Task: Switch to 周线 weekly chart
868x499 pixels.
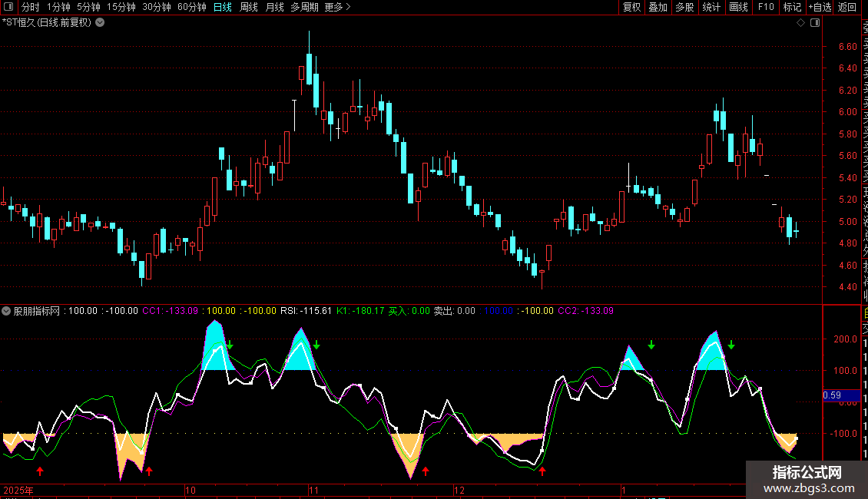Action: tap(249, 7)
